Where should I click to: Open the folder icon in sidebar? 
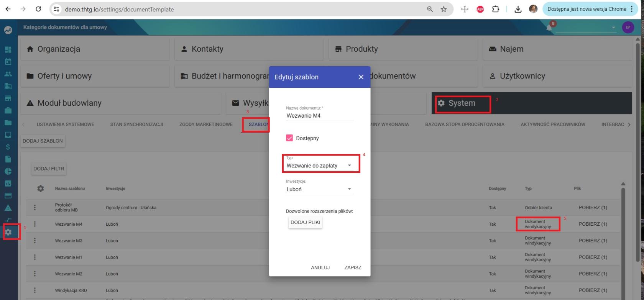tap(8, 123)
